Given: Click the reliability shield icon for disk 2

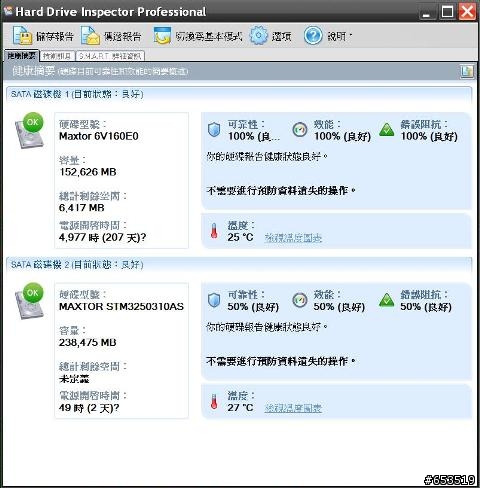Looking at the screenshot, I should pyautogui.click(x=214, y=300).
